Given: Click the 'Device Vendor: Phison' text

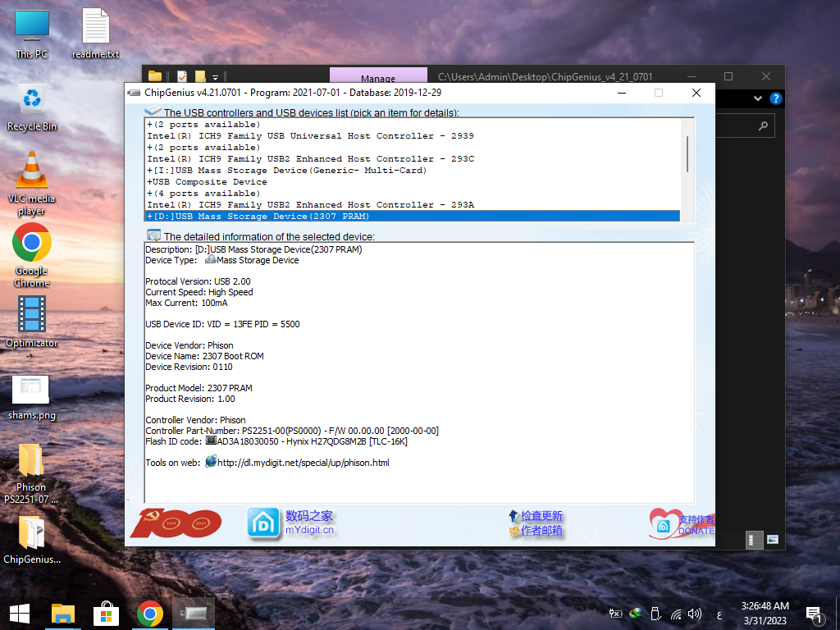Looking at the screenshot, I should point(189,345).
